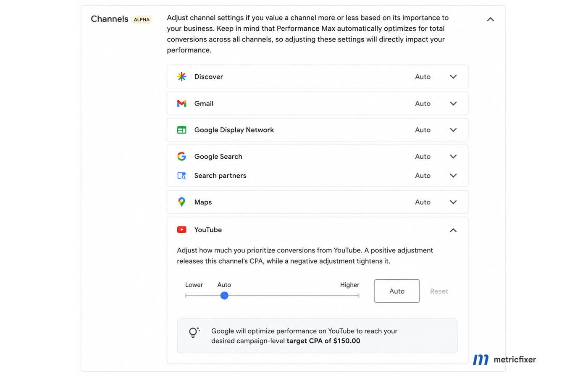Expand the Maps channel chevron
The image size is (588, 378).
point(453,202)
